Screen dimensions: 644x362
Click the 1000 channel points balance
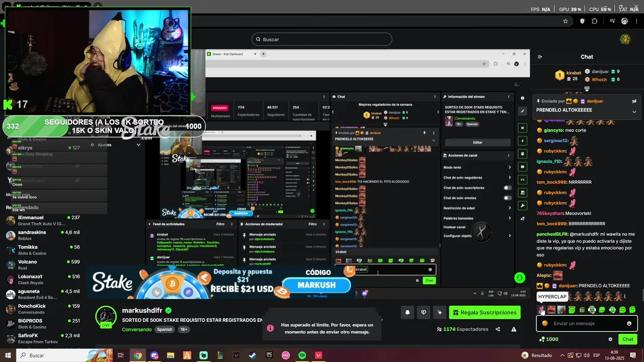tap(549, 339)
